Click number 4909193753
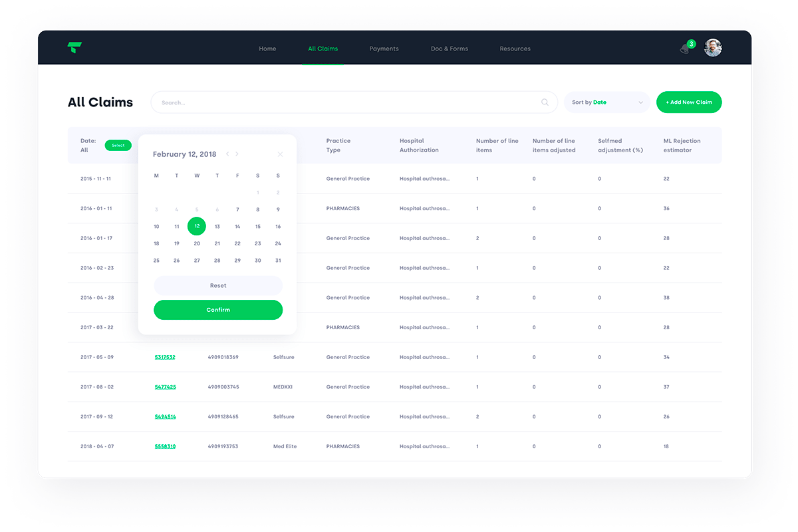Screen dimensions: 798x532 (x=223, y=446)
